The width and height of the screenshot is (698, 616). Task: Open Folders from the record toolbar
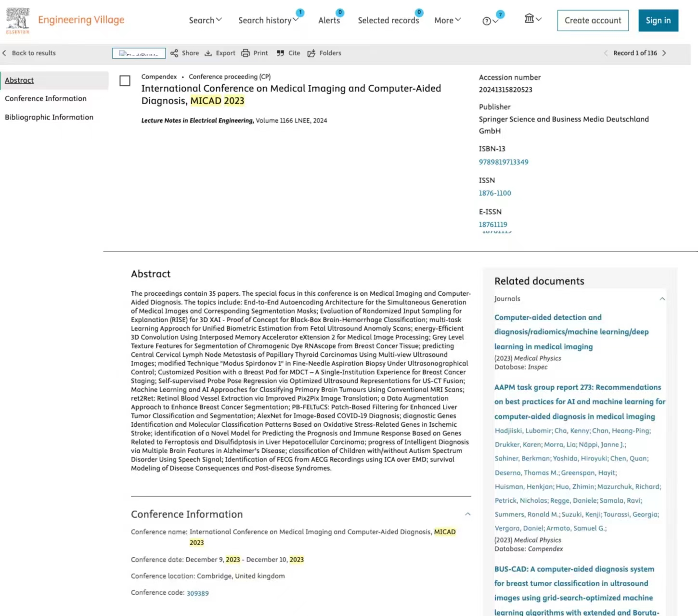[x=324, y=53]
